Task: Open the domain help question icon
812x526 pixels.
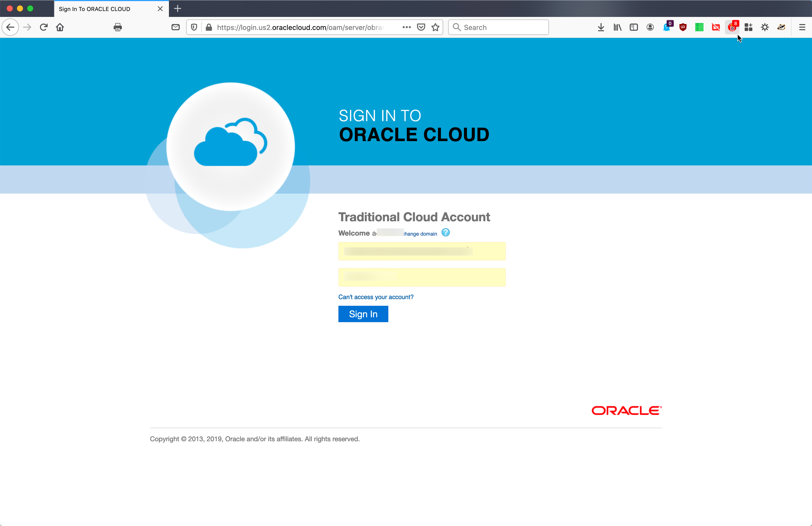Action: (x=446, y=233)
